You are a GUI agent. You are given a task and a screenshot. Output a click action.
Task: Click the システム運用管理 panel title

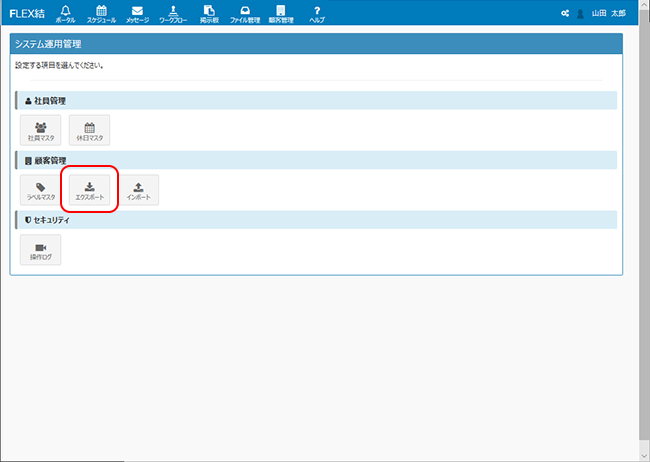pos(48,44)
